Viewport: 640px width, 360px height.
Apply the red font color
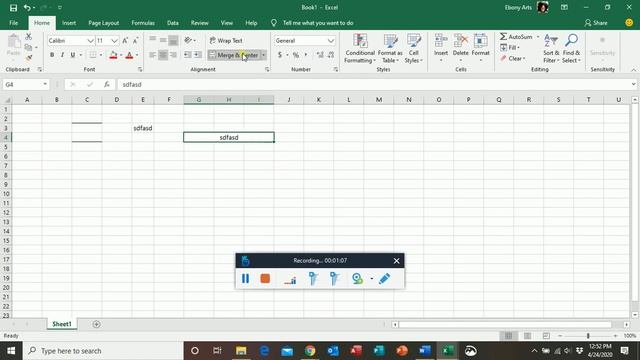coord(129,55)
